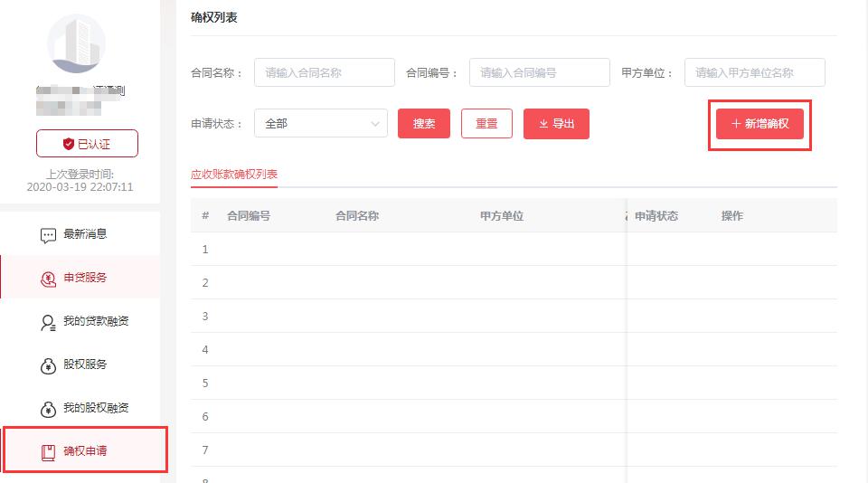Click the 甲方单位 column header
Viewport: 868px width, 483px height.
(502, 216)
